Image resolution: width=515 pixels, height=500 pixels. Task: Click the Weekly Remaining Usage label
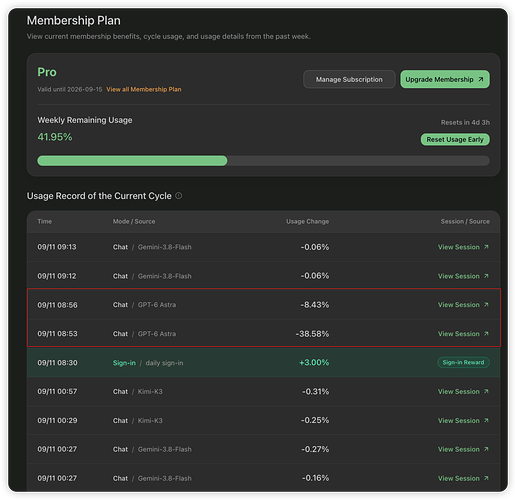pos(85,120)
